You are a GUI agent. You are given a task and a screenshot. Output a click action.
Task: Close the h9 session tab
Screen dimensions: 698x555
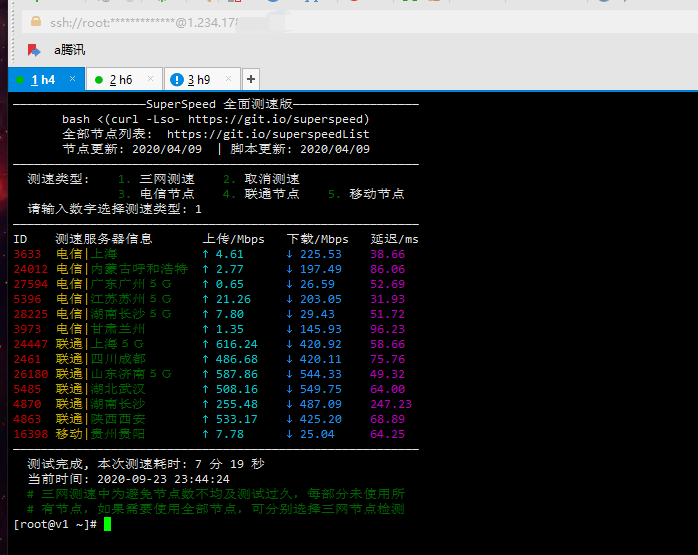pyautogui.click(x=230, y=79)
